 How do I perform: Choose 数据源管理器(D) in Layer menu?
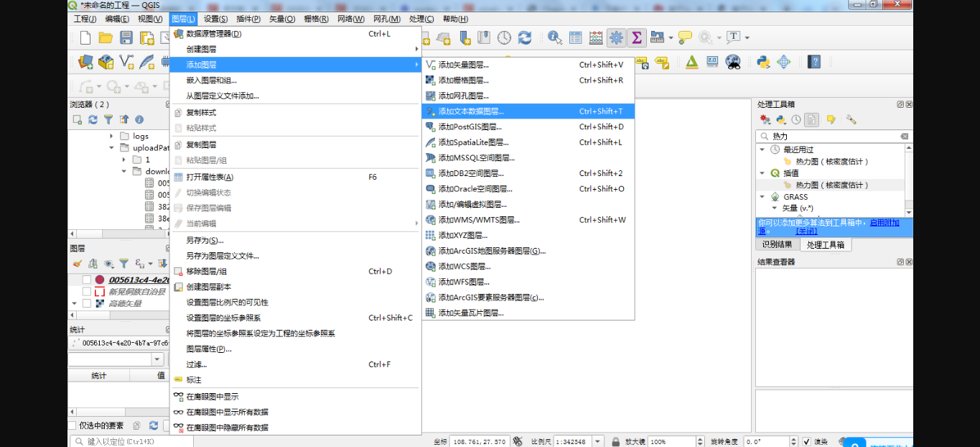(295, 34)
